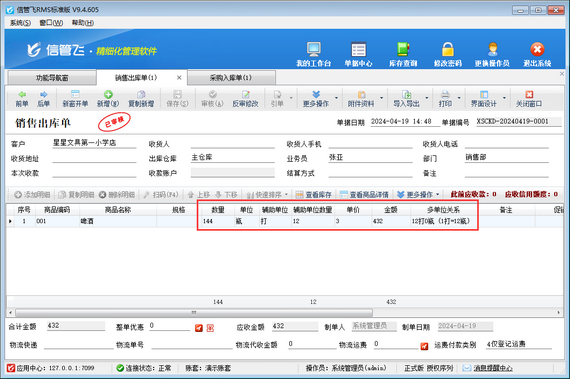
Task: Click the horizontal scrollbar under the grid
Action: click(194, 313)
